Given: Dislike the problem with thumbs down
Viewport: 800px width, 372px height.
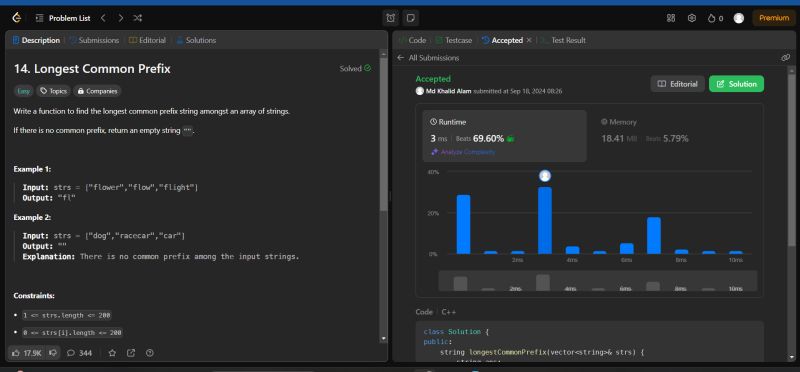Looking at the screenshot, I should [x=53, y=353].
